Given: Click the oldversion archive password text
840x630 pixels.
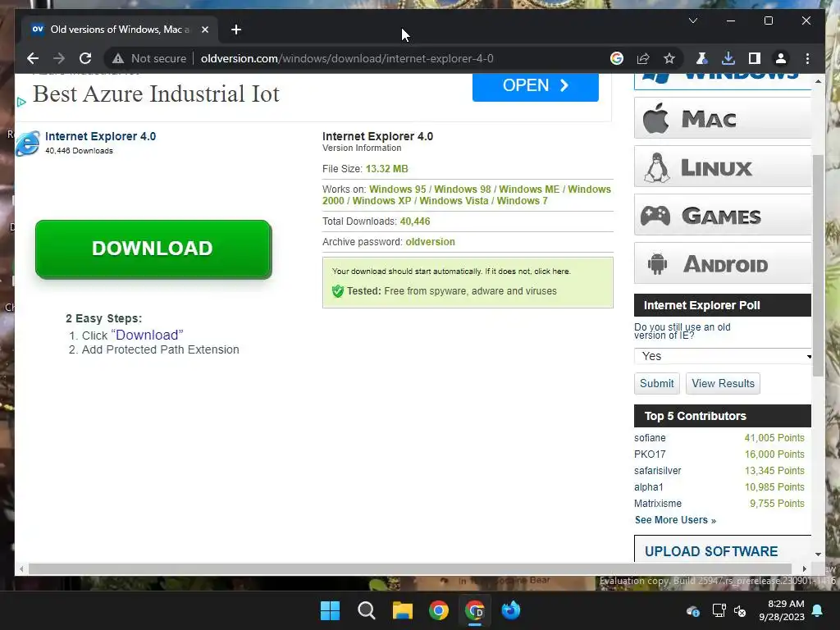Looking at the screenshot, I should pos(430,242).
